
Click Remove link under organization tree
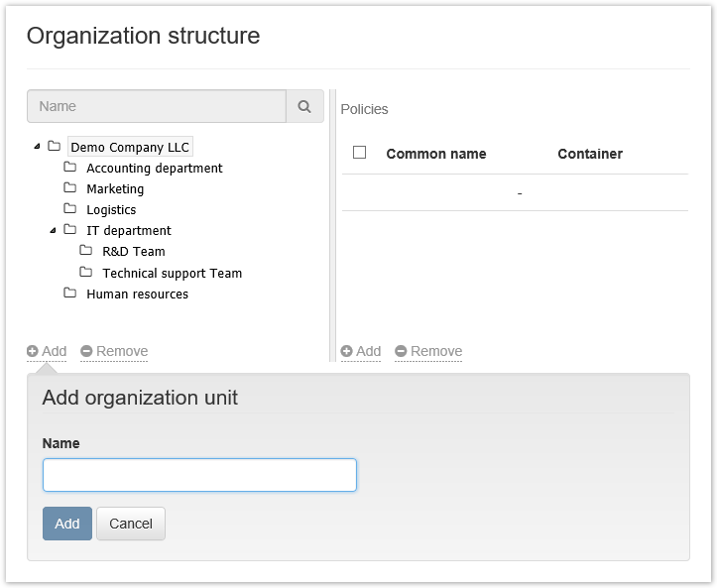coord(115,351)
